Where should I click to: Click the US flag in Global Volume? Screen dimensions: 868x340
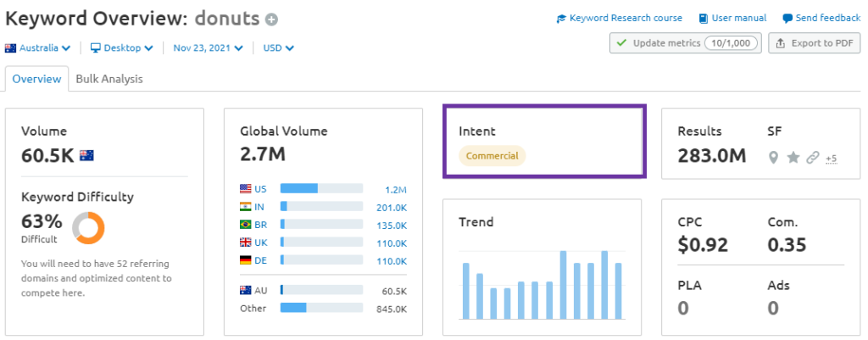coord(247,189)
